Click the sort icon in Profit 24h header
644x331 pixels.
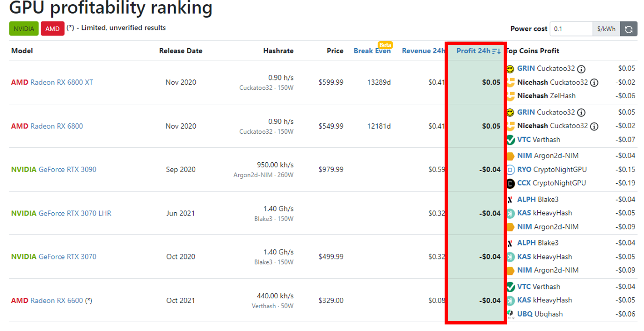click(x=496, y=51)
